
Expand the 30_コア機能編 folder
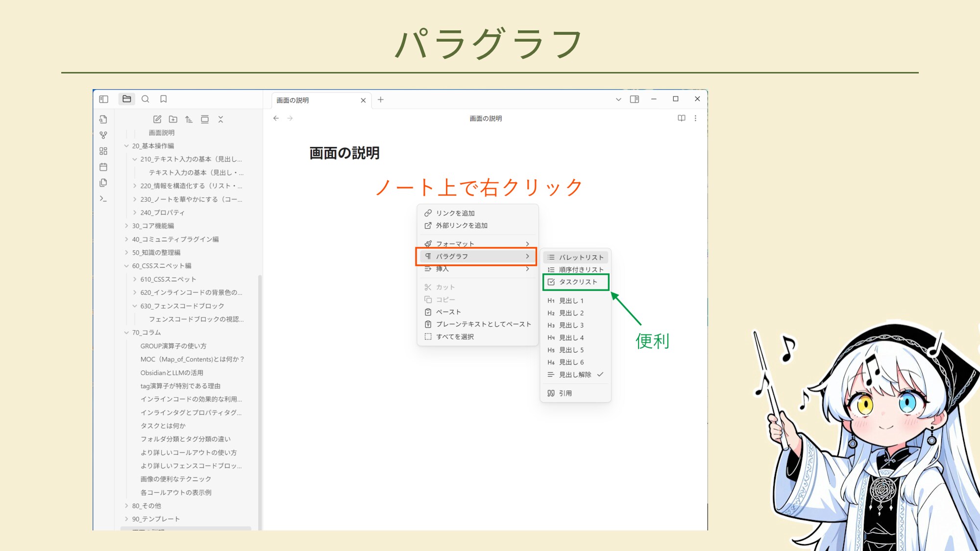153,226
